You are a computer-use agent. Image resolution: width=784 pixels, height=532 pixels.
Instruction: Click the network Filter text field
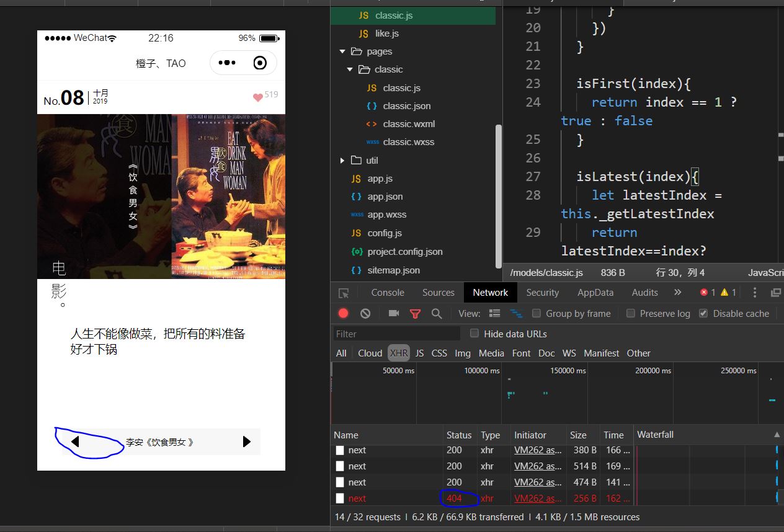click(397, 334)
